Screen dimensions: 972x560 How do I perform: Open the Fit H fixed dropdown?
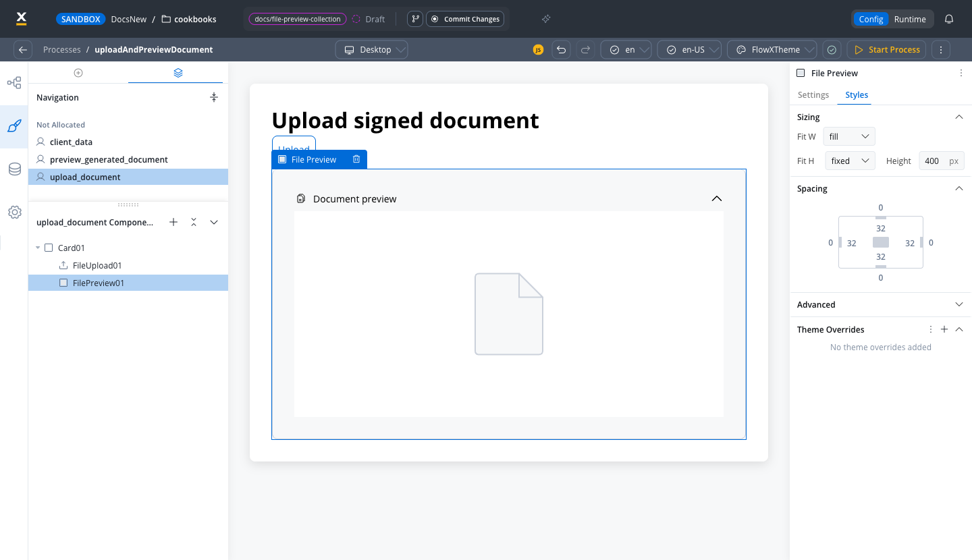[x=850, y=161]
